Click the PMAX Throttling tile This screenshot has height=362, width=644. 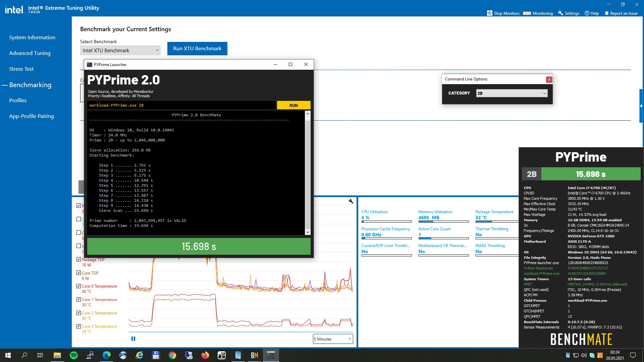click(497, 250)
